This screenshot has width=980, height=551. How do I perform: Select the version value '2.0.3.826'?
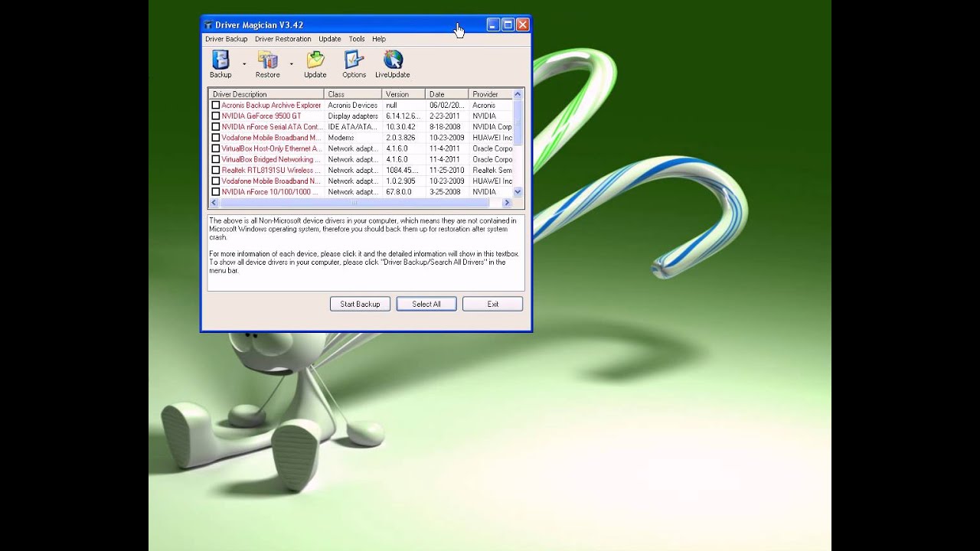400,138
